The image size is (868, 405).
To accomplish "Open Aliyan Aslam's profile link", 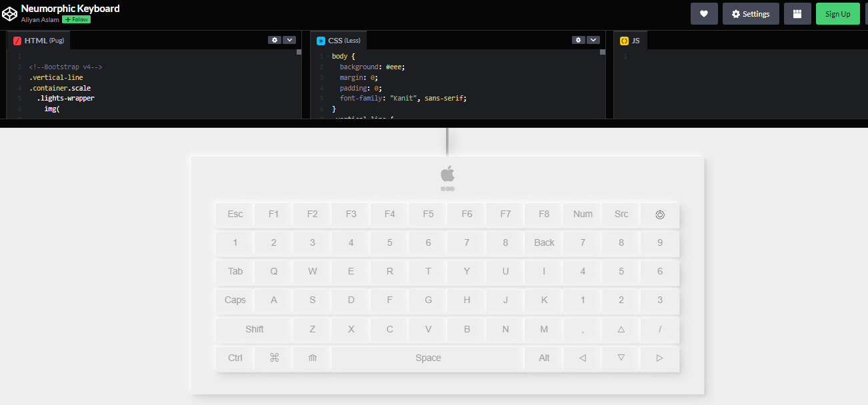I will click(40, 19).
